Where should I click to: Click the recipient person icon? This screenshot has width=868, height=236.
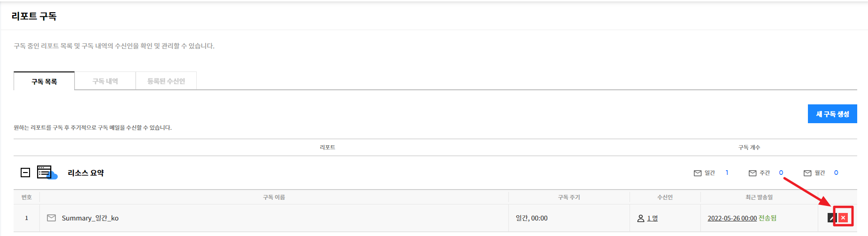(641, 218)
